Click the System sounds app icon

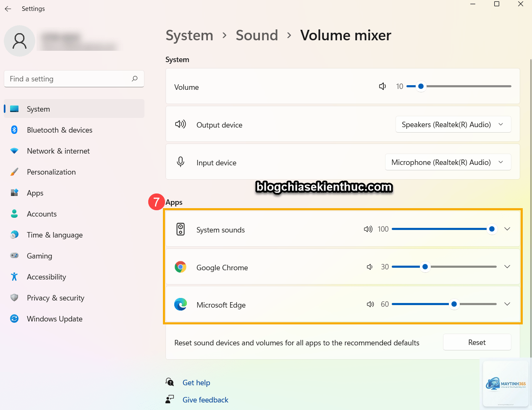(x=181, y=229)
